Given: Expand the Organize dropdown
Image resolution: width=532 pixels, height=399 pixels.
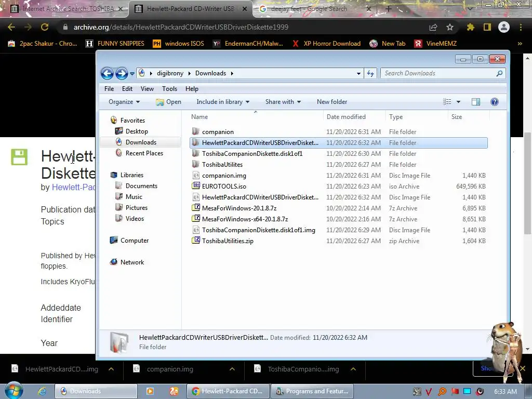Looking at the screenshot, I should 124,102.
